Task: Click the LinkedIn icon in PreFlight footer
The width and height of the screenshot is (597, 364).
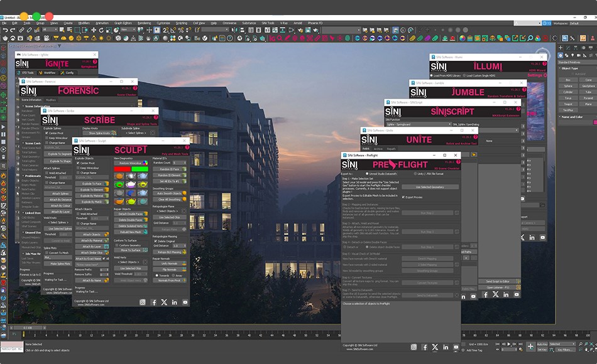Action: [x=446, y=347]
